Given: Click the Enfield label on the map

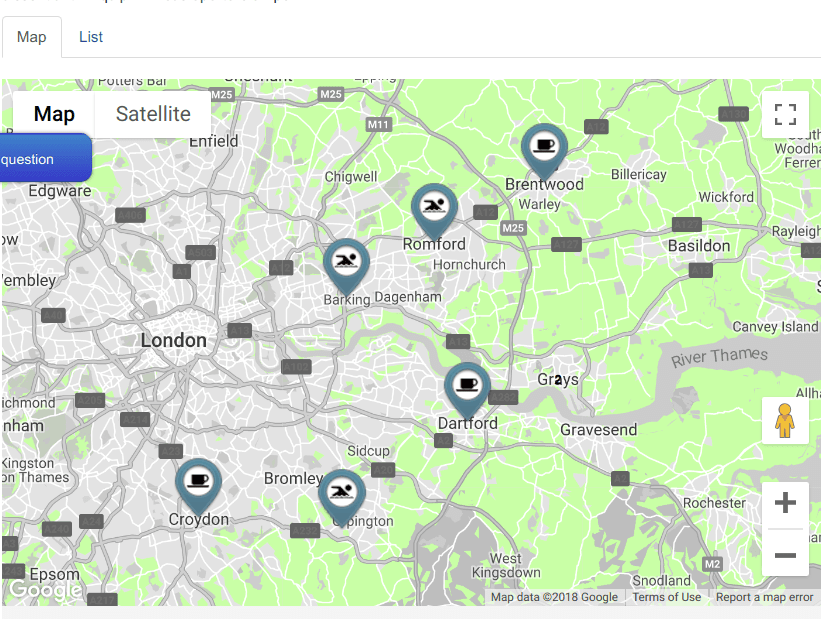Looking at the screenshot, I should coord(214,141).
